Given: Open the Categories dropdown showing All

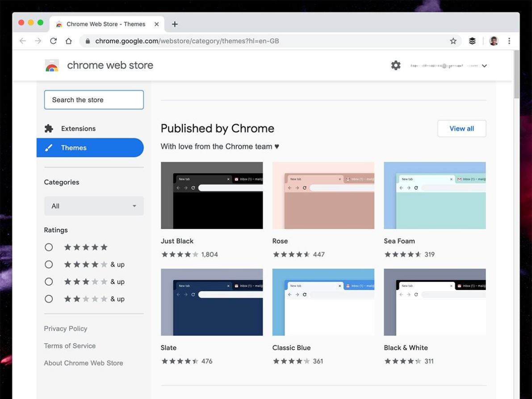Looking at the screenshot, I should 94,206.
